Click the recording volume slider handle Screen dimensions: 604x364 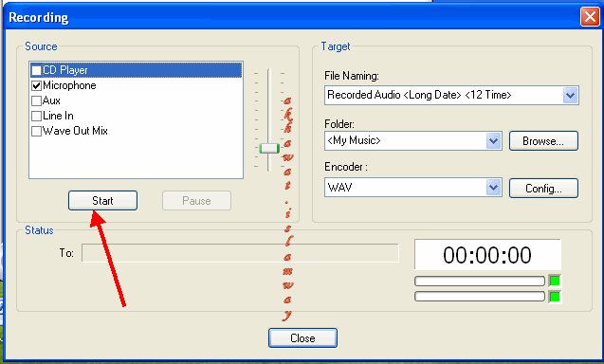(269, 148)
